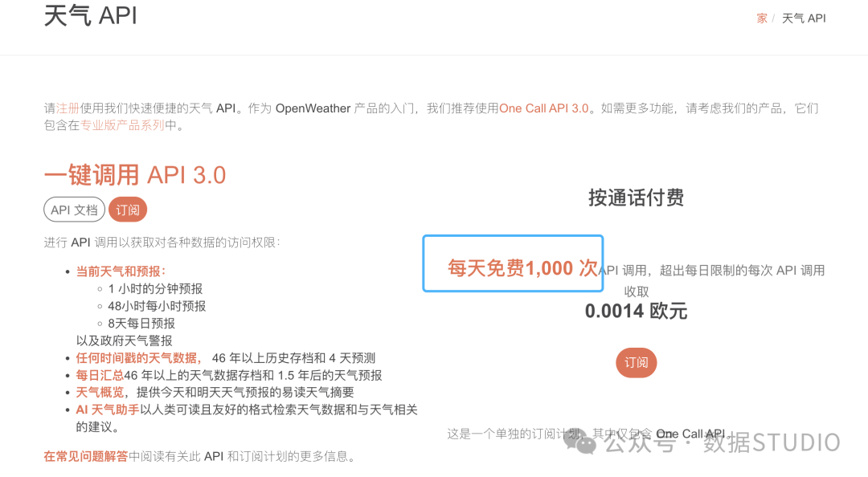Open the 任何时间戳的天气数据 link
Viewport: 868px width, 477px height.
137,358
